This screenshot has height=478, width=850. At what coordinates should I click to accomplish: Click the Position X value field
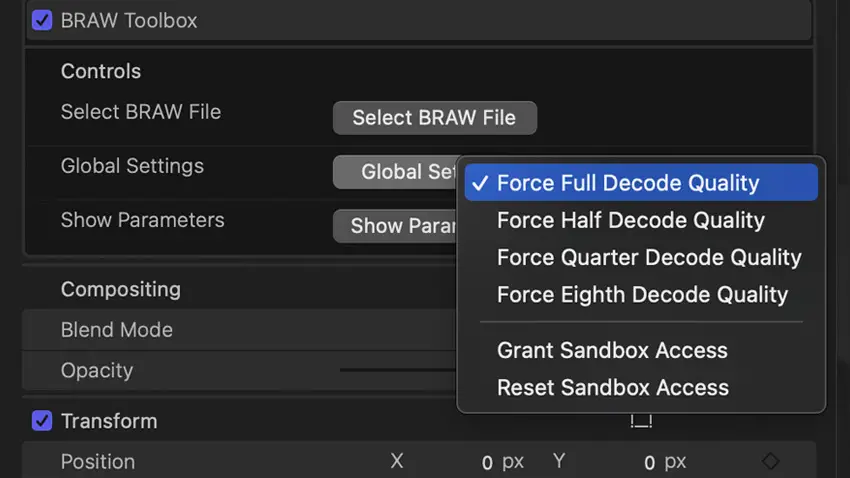click(x=487, y=462)
